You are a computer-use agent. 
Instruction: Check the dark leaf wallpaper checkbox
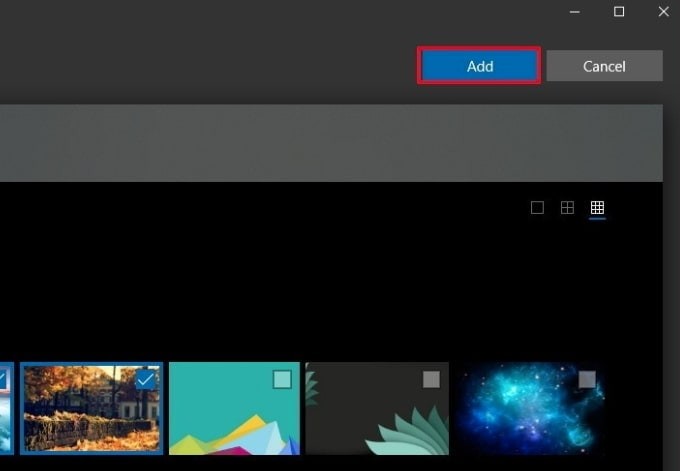coord(431,379)
